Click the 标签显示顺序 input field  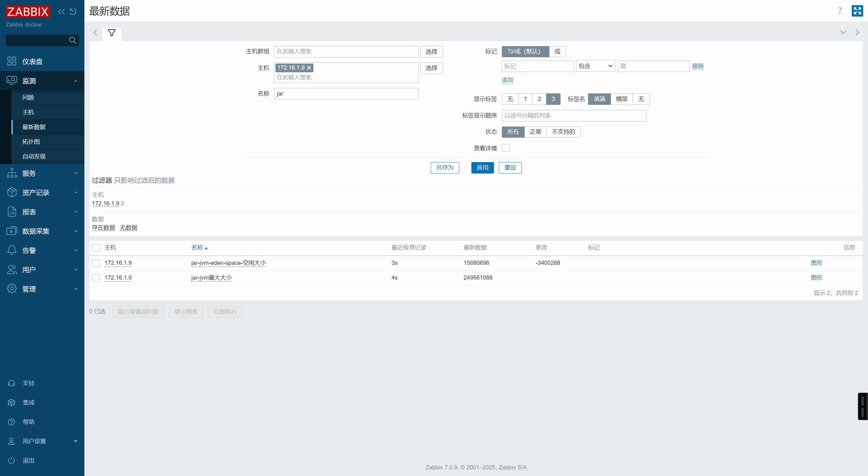pos(574,116)
